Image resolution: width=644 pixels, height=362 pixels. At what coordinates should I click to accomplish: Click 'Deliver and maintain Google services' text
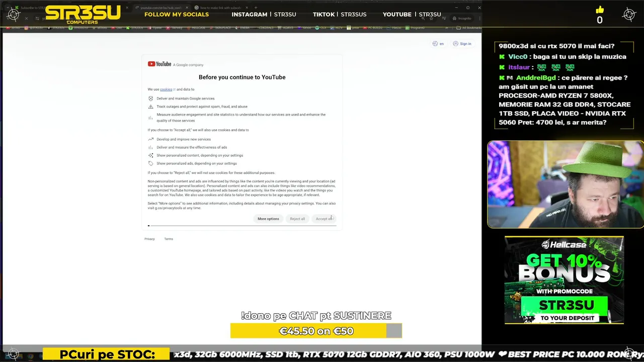(185, 99)
